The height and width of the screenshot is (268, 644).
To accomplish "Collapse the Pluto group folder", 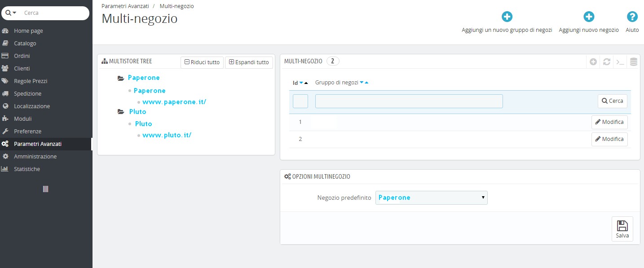I will coord(121,112).
